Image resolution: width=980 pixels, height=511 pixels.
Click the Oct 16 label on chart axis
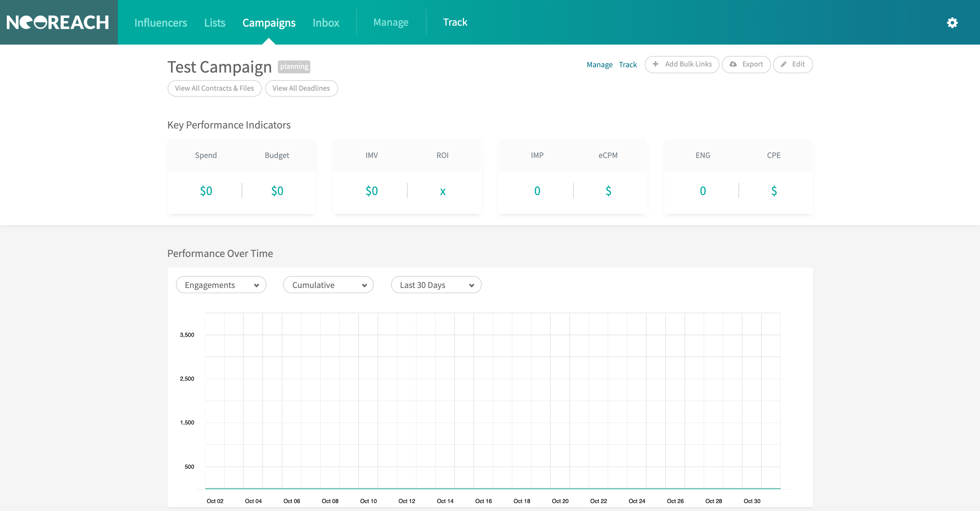483,501
